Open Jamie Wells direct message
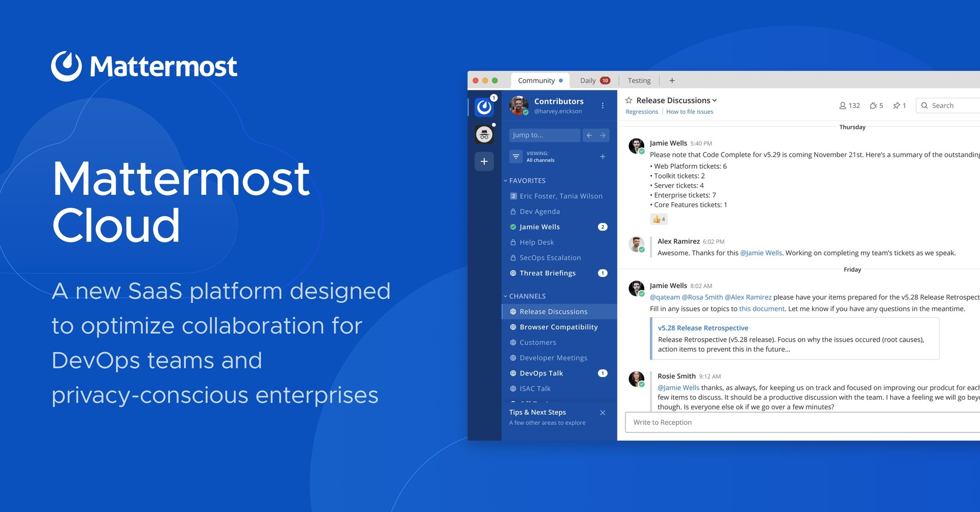 tap(559, 227)
